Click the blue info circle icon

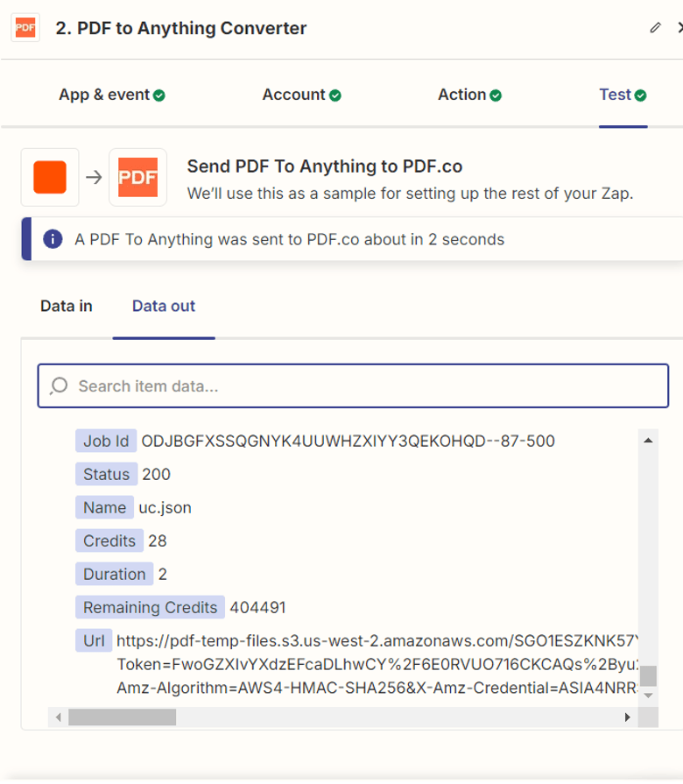tap(53, 239)
